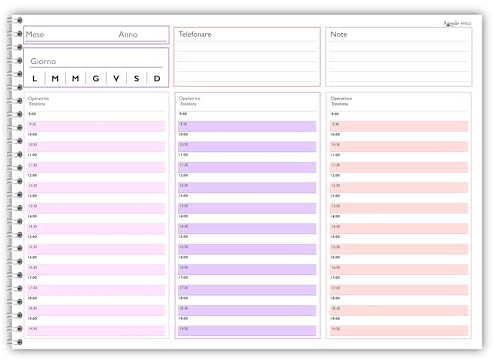Click the 11:30 band in purple column
The height and width of the screenshot is (360, 493).
pyautogui.click(x=247, y=167)
